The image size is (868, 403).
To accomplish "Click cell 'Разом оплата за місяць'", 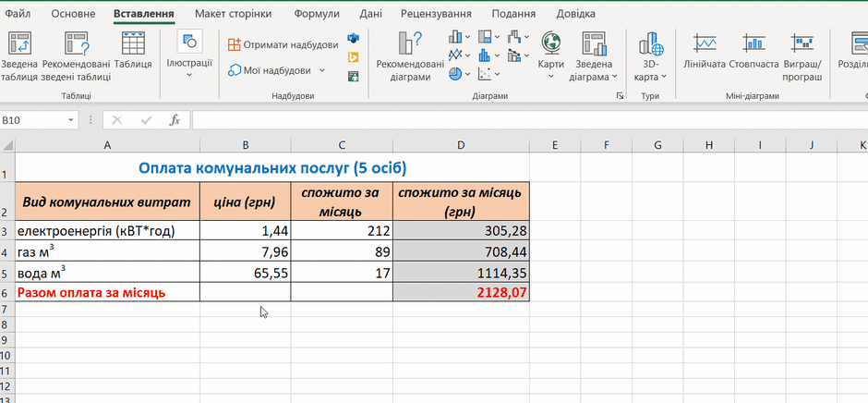I will [x=107, y=293].
